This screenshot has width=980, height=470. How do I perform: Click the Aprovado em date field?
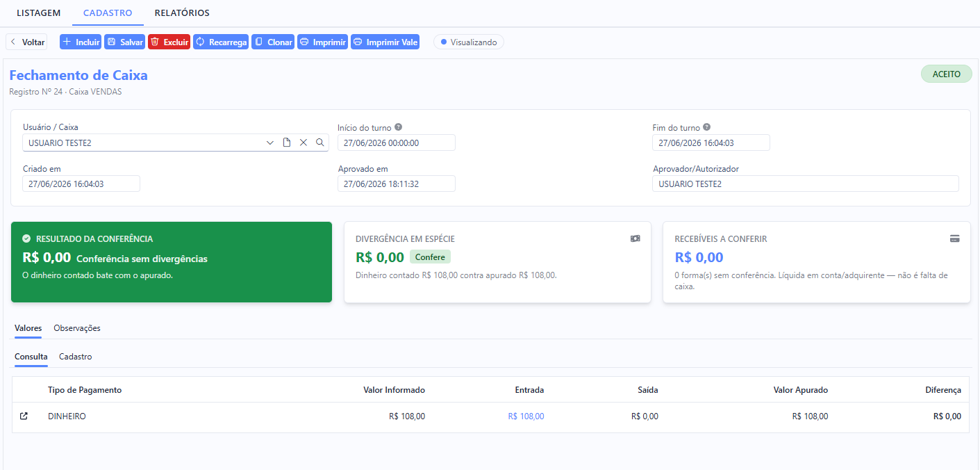pos(397,184)
